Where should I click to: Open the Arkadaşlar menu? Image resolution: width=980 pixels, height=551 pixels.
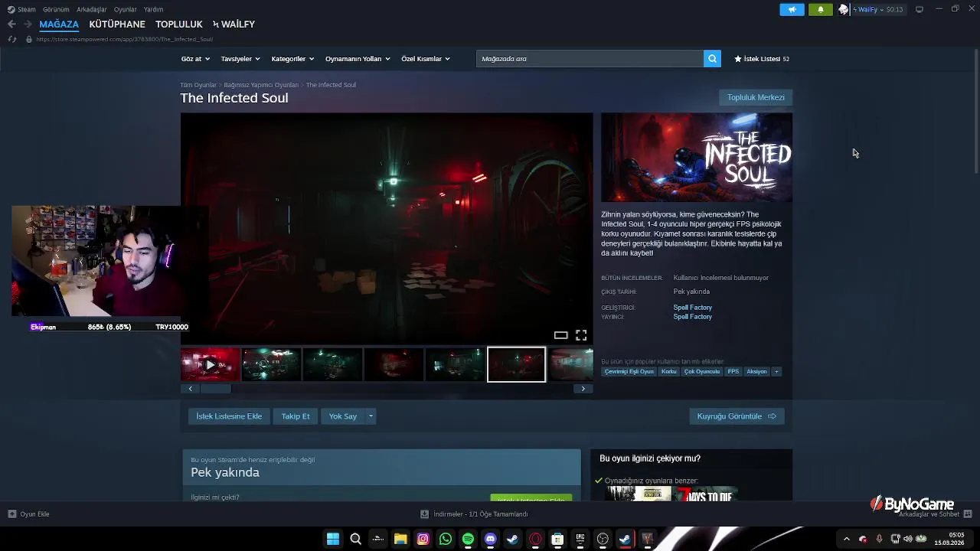[92, 9]
